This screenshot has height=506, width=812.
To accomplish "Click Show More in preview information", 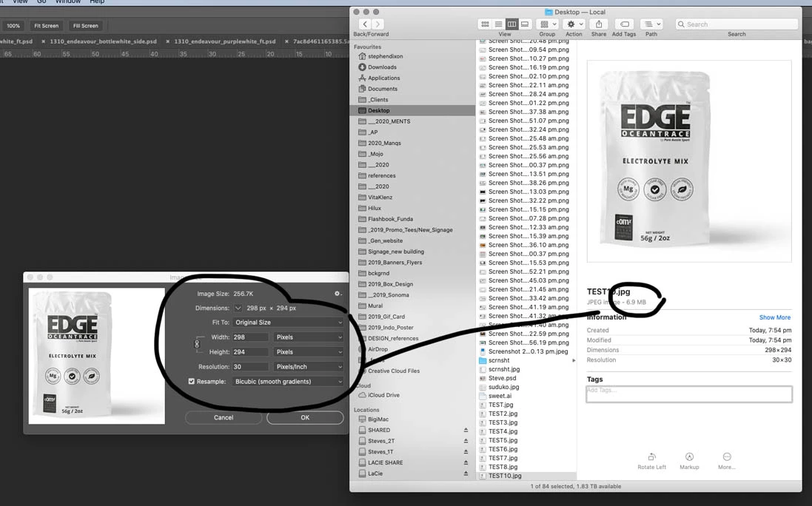I will click(x=775, y=317).
